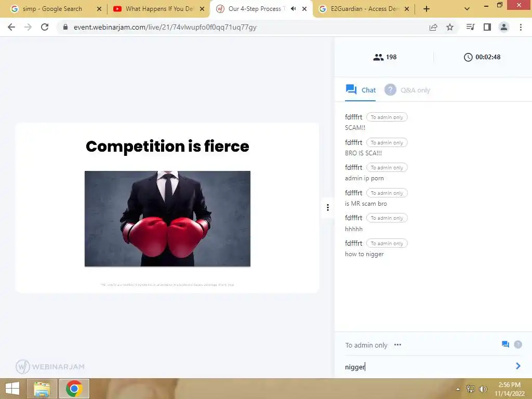Screen dimensions: 532x399
Task: Click the chat bubbles icon beside Chat
Action: [351, 89]
